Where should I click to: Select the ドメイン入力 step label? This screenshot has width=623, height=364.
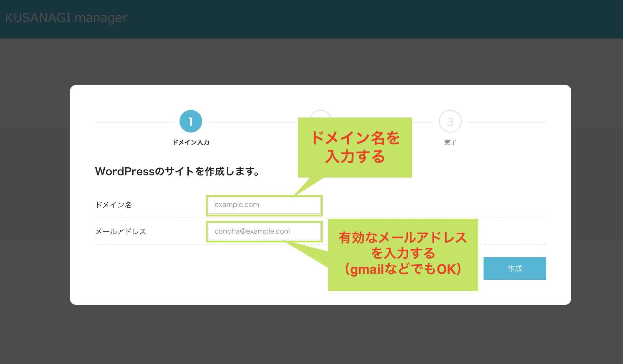(191, 142)
